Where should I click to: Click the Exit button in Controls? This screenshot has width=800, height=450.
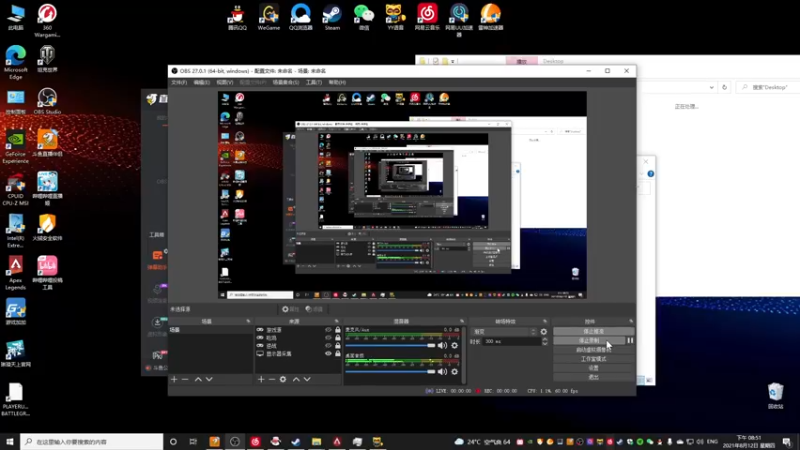593,377
